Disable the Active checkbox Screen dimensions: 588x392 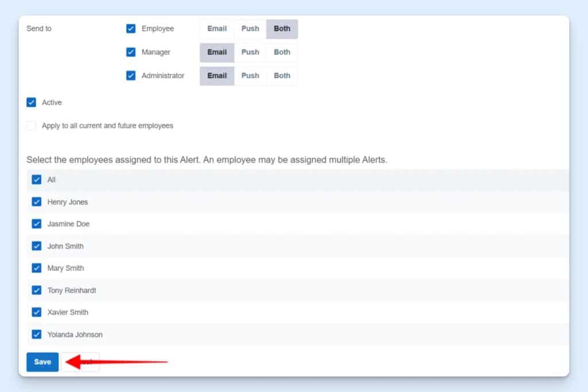(x=31, y=102)
